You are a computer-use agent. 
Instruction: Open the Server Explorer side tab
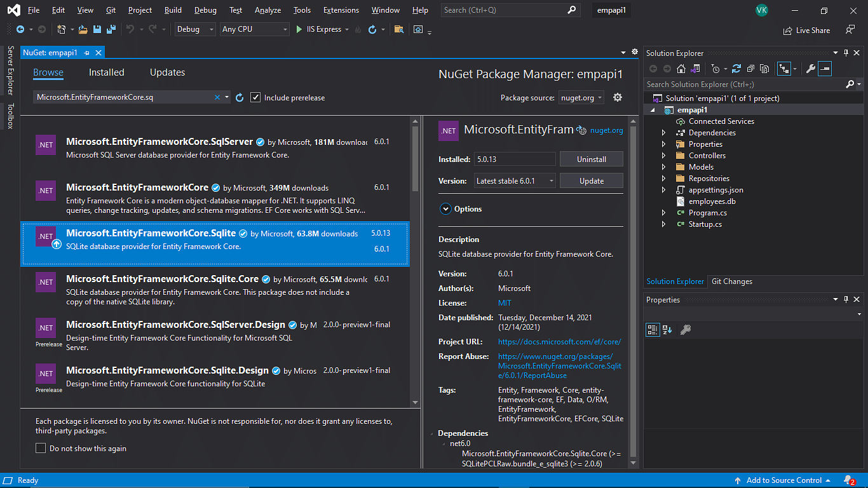tap(10, 71)
